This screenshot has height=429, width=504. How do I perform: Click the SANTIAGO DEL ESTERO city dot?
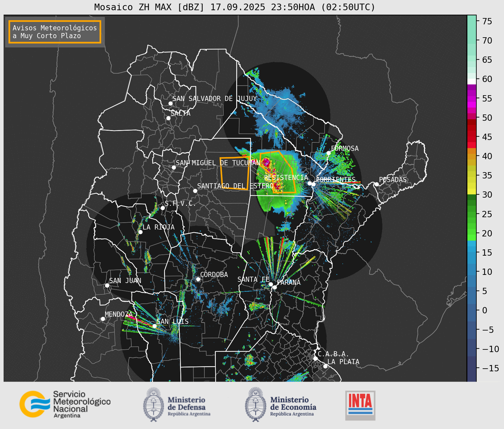coord(195,191)
